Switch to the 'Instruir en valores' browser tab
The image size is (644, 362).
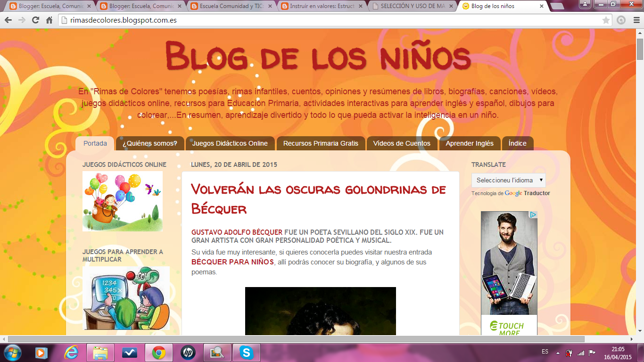click(x=317, y=7)
